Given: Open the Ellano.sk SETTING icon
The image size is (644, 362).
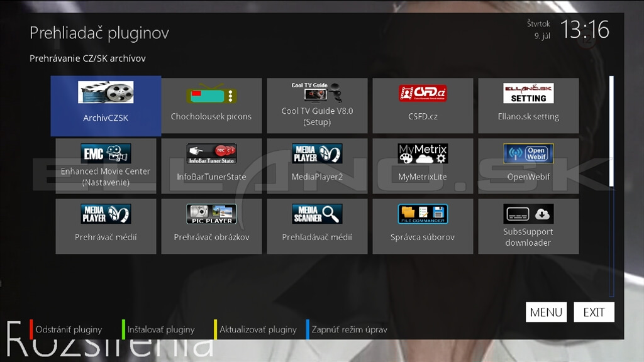Looking at the screenshot, I should pos(528,93).
